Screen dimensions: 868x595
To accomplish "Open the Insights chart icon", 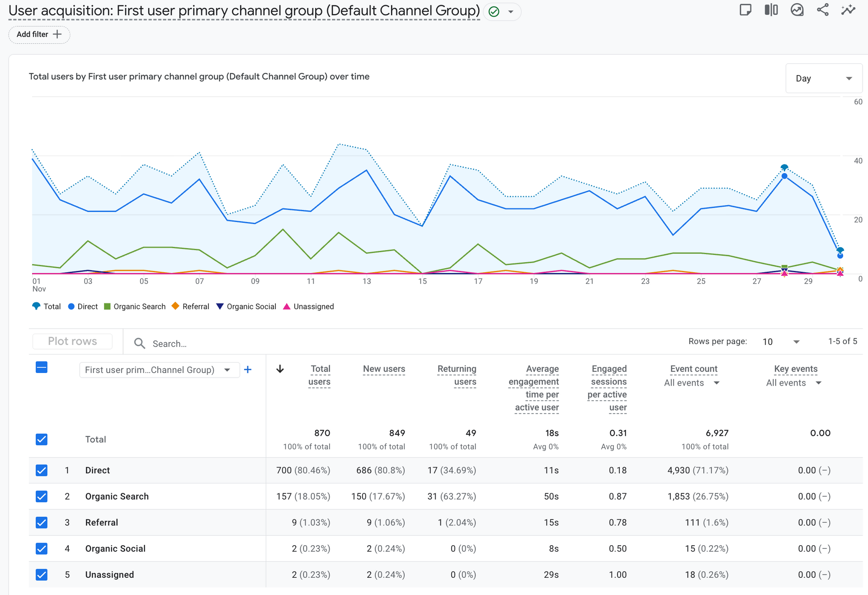I will point(797,10).
